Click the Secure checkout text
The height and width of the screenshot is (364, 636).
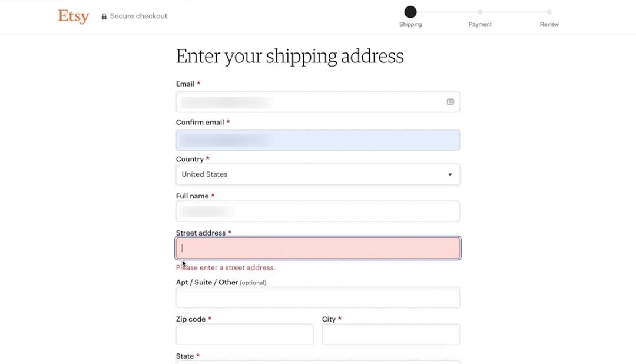(x=139, y=16)
